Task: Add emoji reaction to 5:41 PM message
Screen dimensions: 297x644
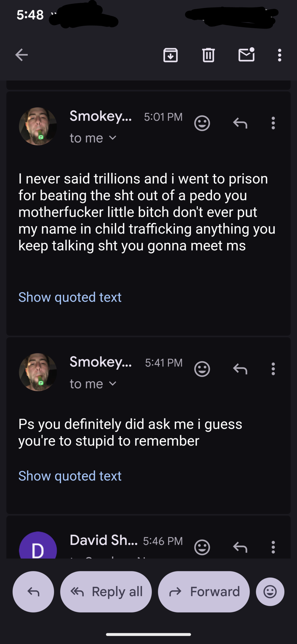Action: [202, 369]
